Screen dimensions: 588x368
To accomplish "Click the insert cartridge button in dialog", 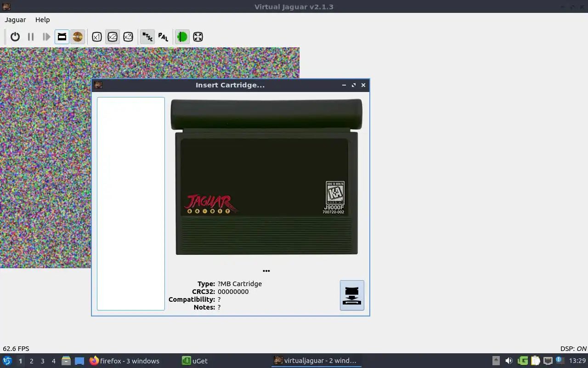I will (352, 295).
